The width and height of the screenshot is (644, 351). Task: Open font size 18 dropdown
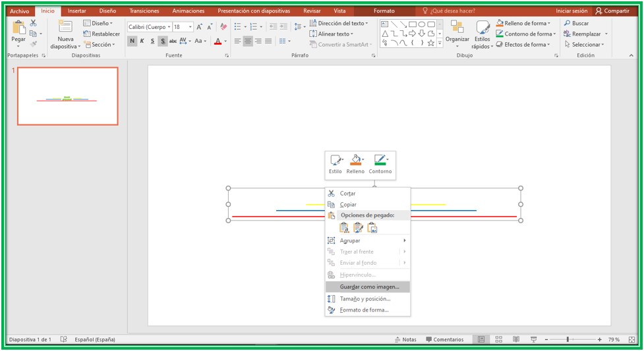pos(190,27)
